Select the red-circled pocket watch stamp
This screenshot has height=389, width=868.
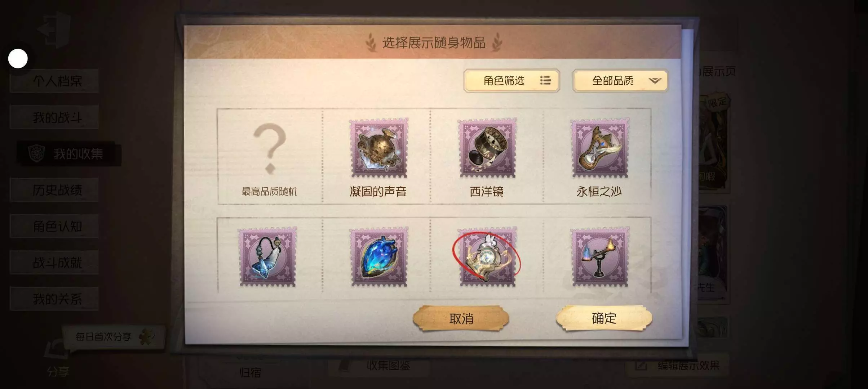click(487, 256)
